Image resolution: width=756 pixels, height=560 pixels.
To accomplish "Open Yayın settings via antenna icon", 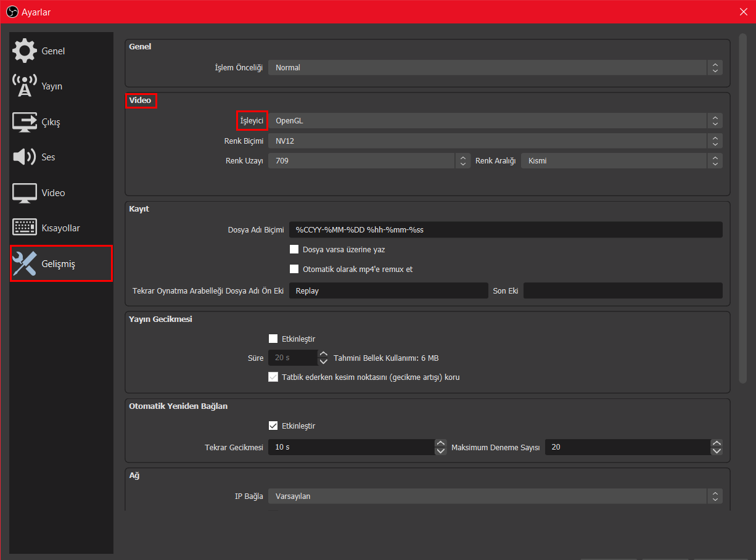I will coord(25,86).
